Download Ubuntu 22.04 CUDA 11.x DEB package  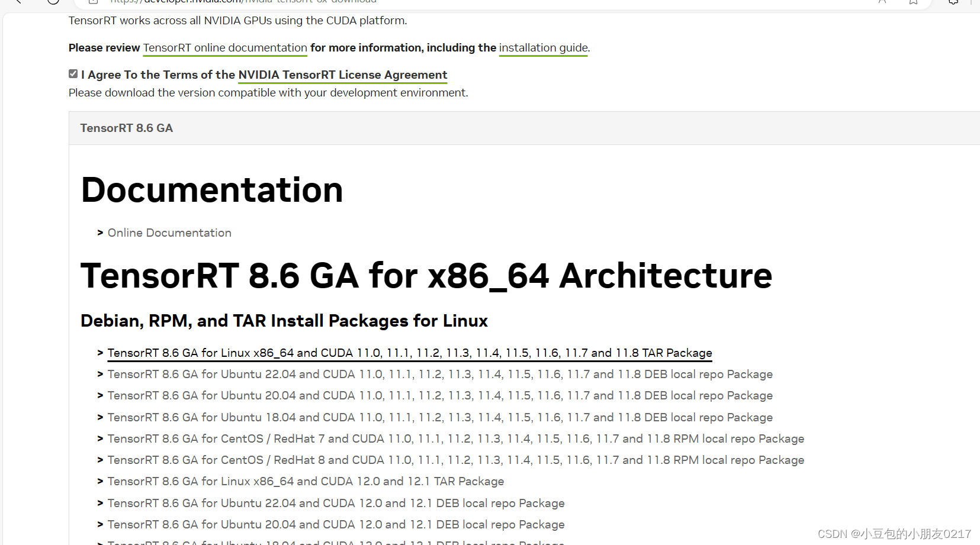coord(440,375)
